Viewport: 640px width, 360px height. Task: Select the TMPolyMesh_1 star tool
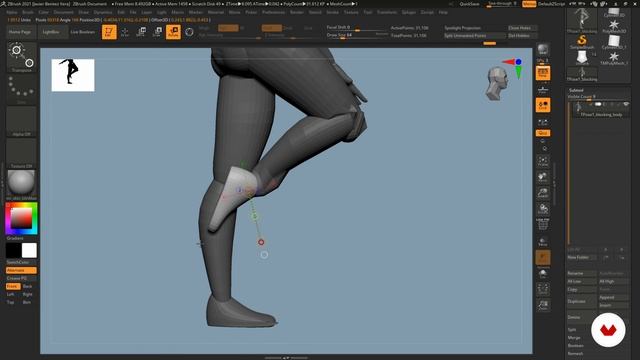point(613,58)
